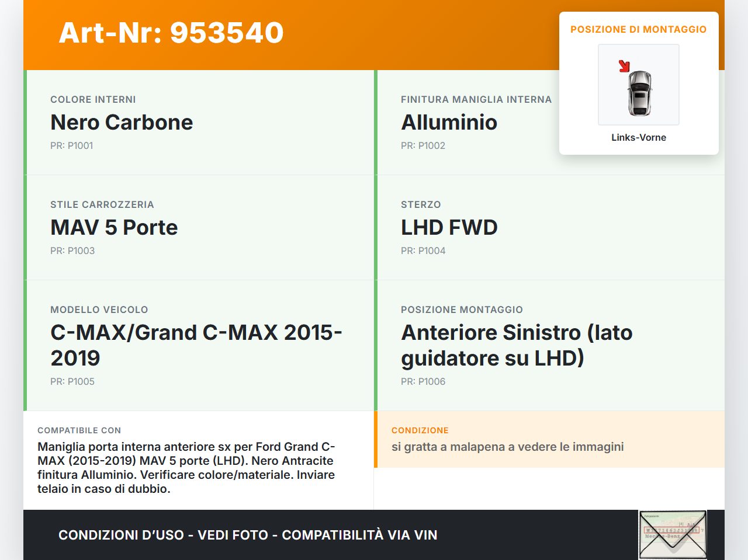Click the red arrow on car diagram
Image resolution: width=748 pixels, height=560 pixels.
point(624,66)
